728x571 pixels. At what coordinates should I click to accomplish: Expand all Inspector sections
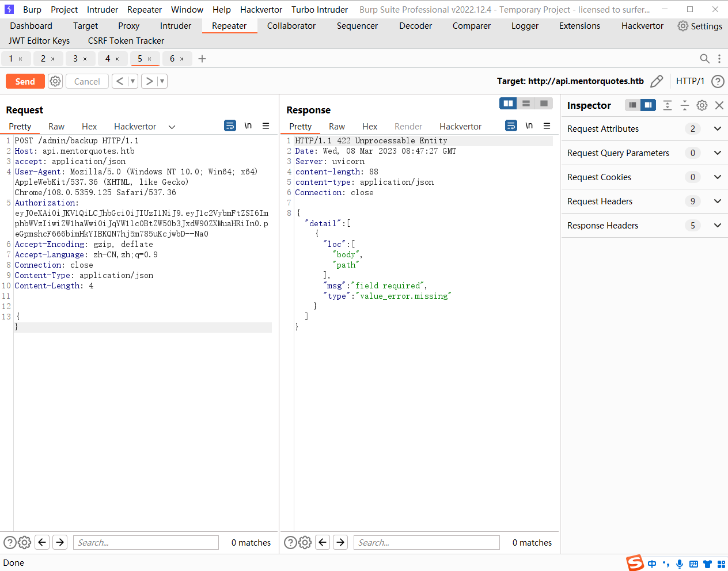click(668, 105)
